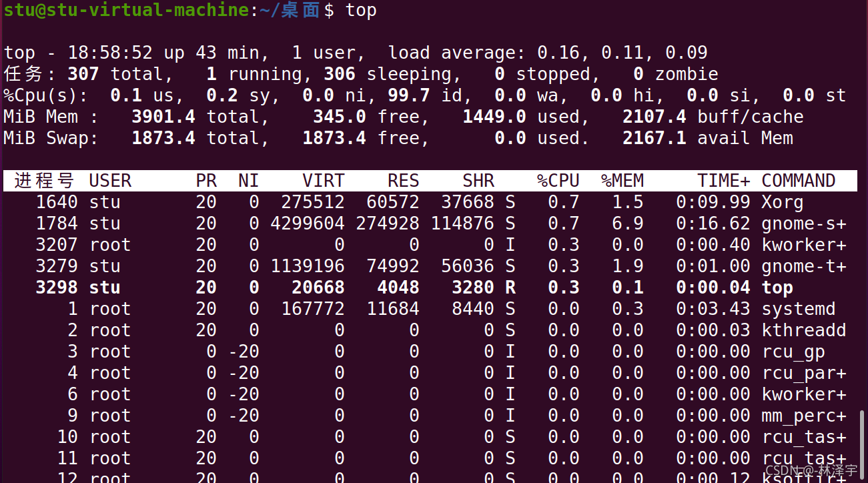Image resolution: width=868 pixels, height=483 pixels.
Task: Select the prompt text stu@stu-virtual-machine
Action: click(126, 11)
